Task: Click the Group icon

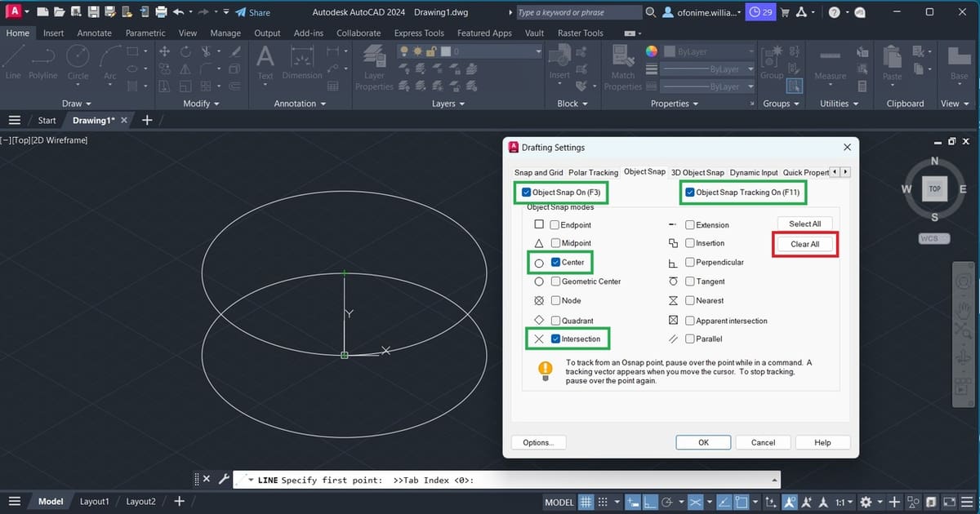Action: [772, 61]
